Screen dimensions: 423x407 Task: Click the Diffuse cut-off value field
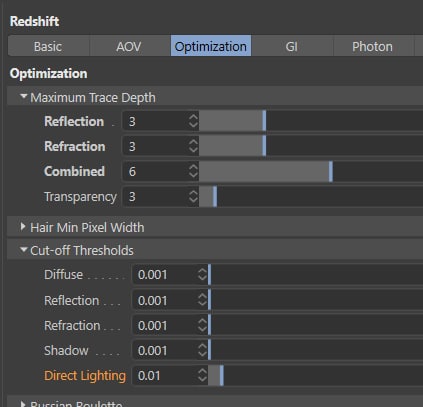164,275
